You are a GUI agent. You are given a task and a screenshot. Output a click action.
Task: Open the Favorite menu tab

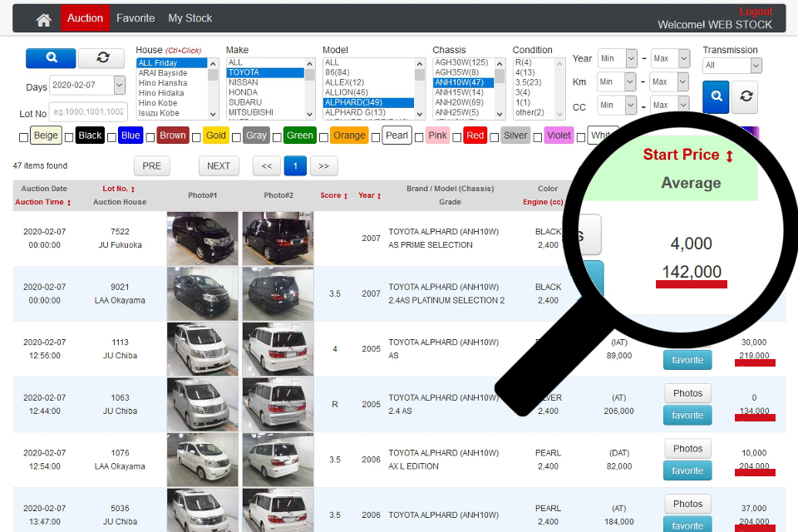(x=135, y=18)
